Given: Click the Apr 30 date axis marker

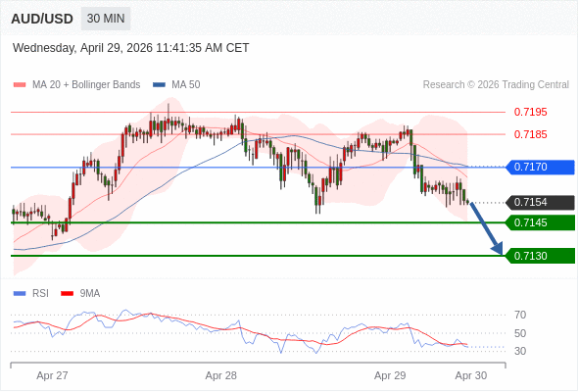Looking at the screenshot, I should click(471, 375).
